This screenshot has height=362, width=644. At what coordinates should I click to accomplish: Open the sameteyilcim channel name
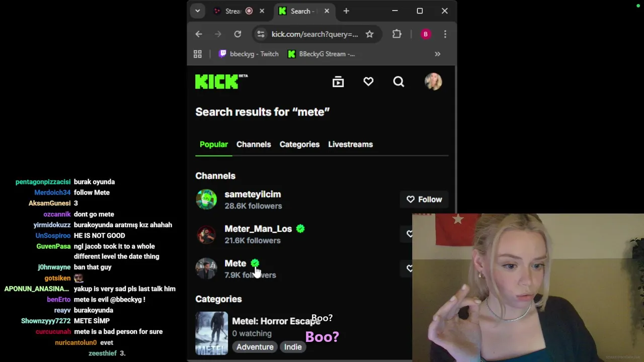point(253,194)
